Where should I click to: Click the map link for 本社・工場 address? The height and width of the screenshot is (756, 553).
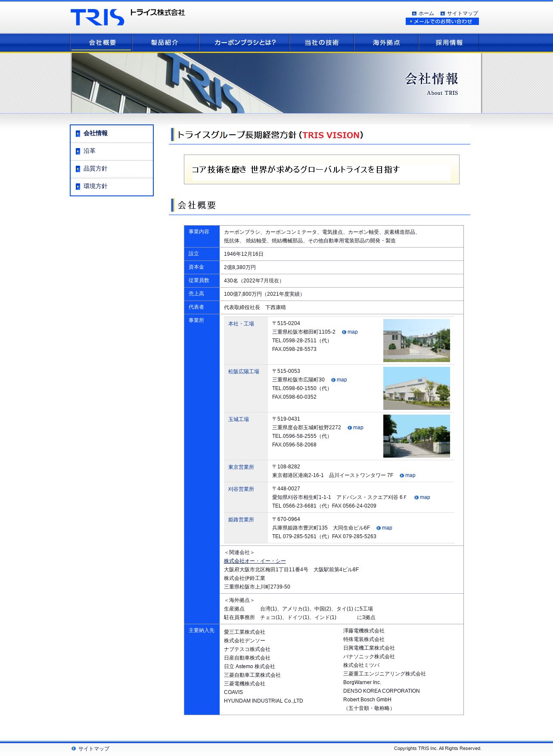point(353,332)
